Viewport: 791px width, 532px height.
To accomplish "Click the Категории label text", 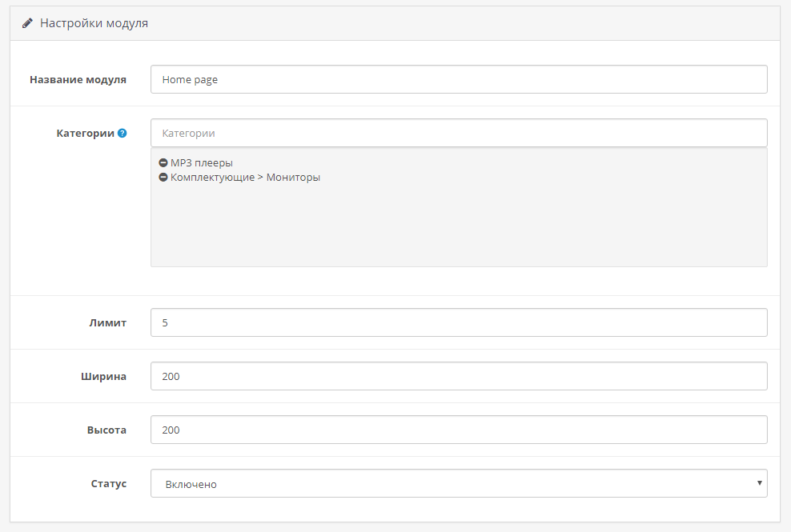I will (85, 134).
